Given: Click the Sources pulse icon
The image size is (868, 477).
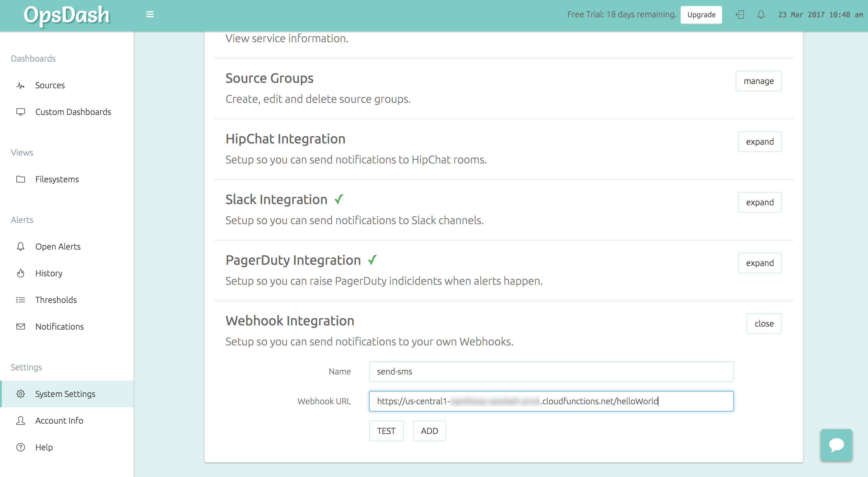Looking at the screenshot, I should (21, 86).
